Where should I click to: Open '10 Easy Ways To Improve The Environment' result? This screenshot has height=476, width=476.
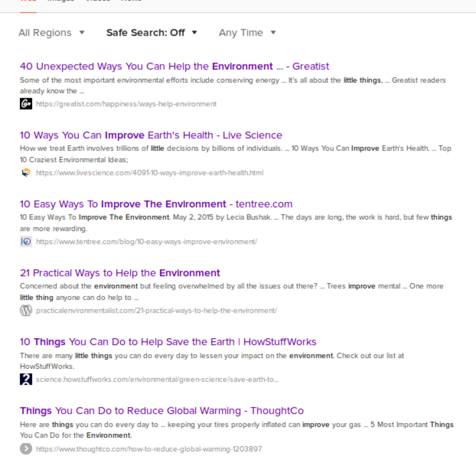click(x=156, y=204)
